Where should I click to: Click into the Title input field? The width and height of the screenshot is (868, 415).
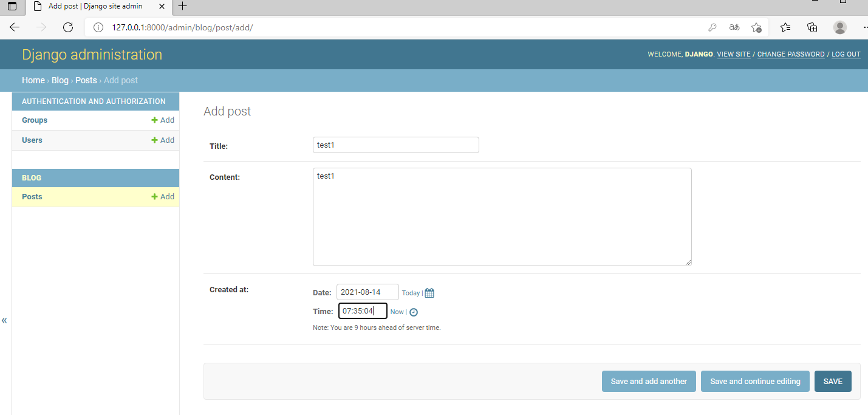[x=396, y=145]
